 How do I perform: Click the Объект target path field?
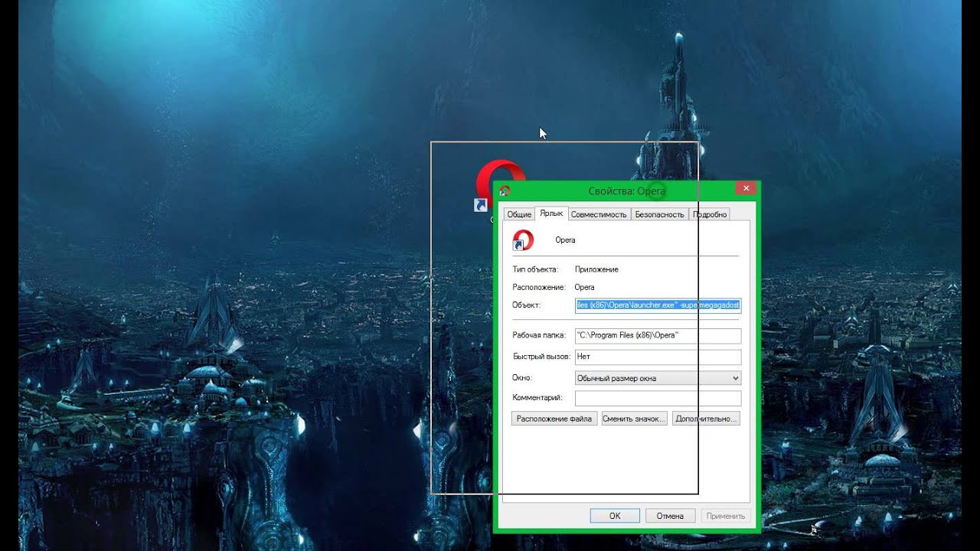tap(658, 305)
